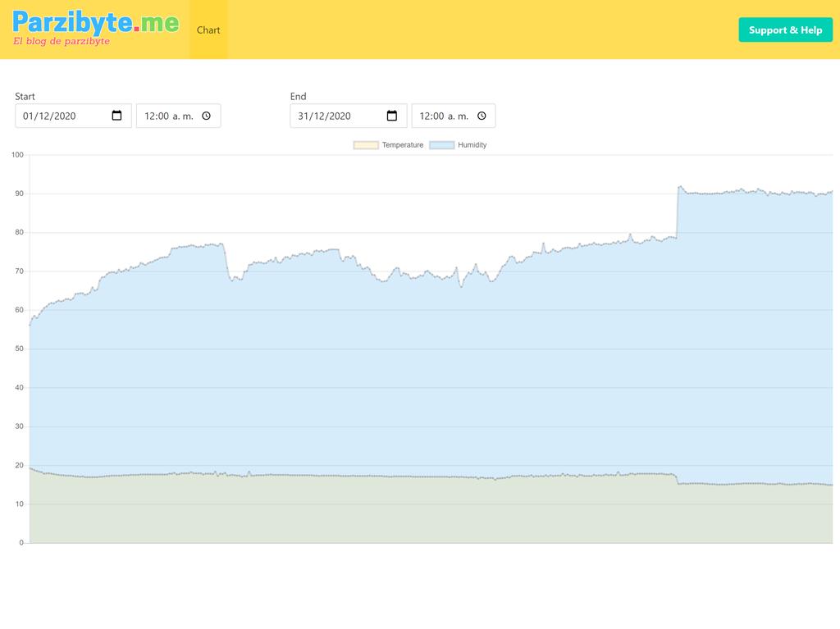The width and height of the screenshot is (840, 629).
Task: Focus the Start time field 12:00 a. m.
Action: click(x=178, y=116)
